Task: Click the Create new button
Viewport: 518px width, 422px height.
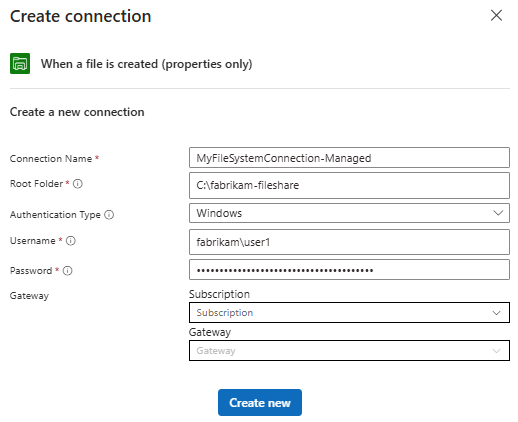Action: pos(260,403)
